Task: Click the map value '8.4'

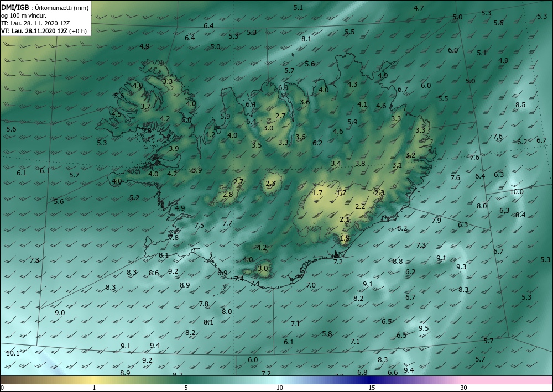Action: pos(520,215)
